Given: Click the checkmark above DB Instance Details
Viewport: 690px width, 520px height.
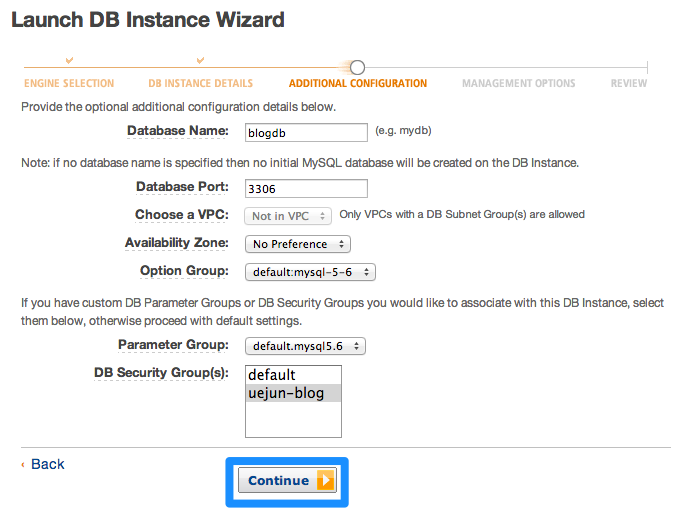Looking at the screenshot, I should (x=201, y=62).
